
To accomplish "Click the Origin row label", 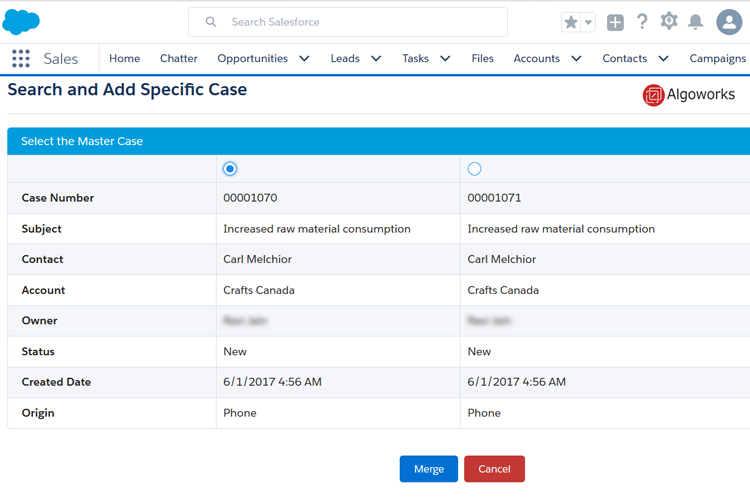I will tap(38, 413).
